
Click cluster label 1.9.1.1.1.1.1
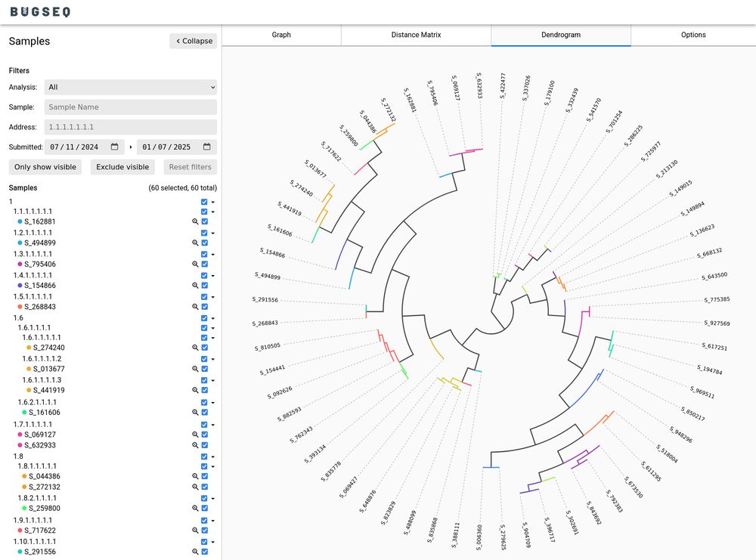pyautogui.click(x=33, y=520)
